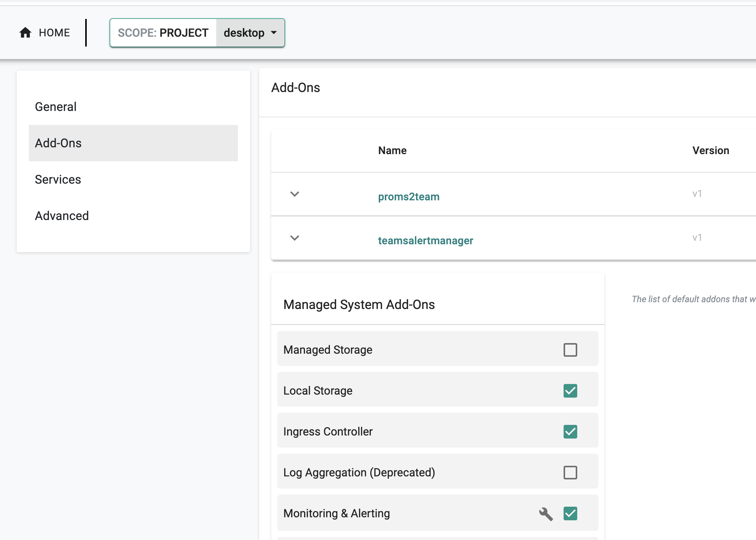Click the Version column header
756x540 pixels.
(711, 151)
